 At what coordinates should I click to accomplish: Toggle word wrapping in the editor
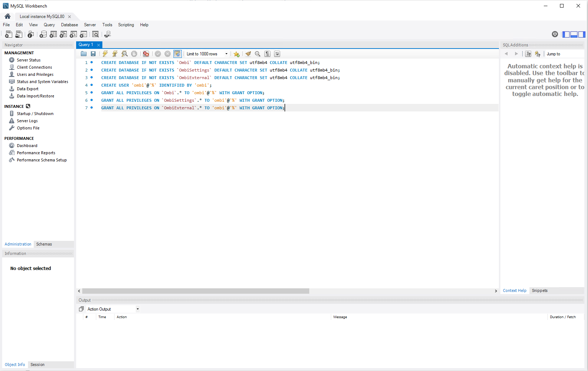click(277, 54)
